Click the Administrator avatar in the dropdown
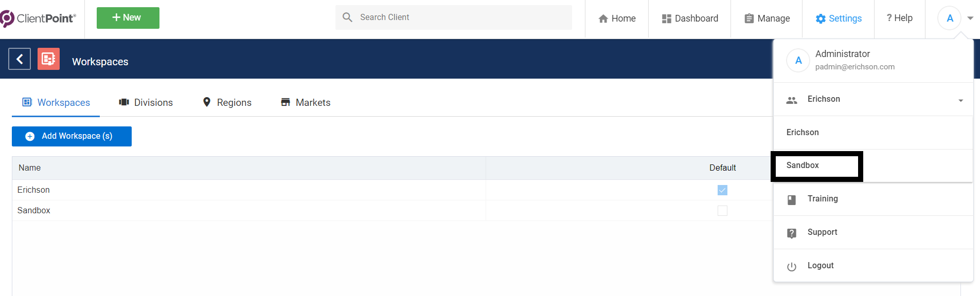980x296 pixels. [x=798, y=61]
